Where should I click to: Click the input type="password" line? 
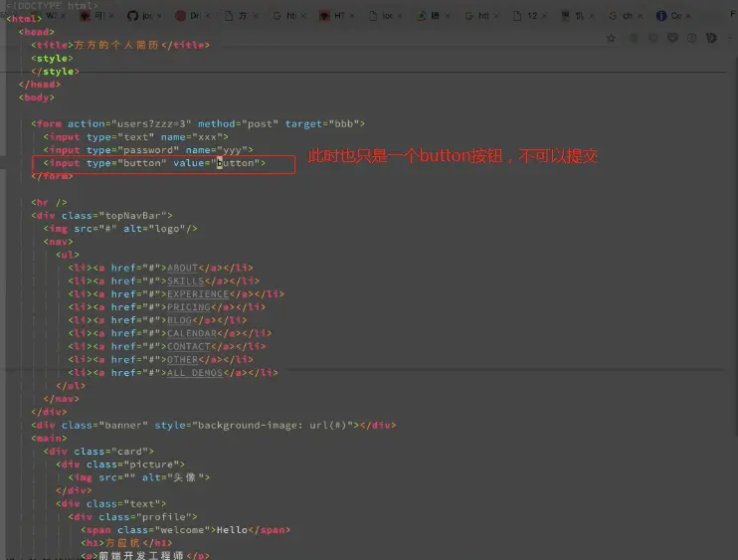(x=148, y=149)
